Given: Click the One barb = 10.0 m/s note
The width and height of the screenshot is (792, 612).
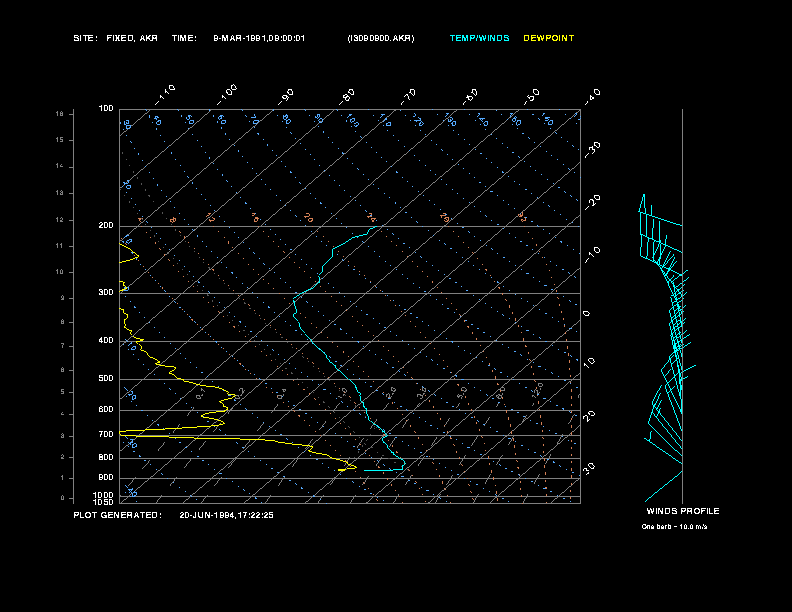Looking at the screenshot, I should [674, 527].
